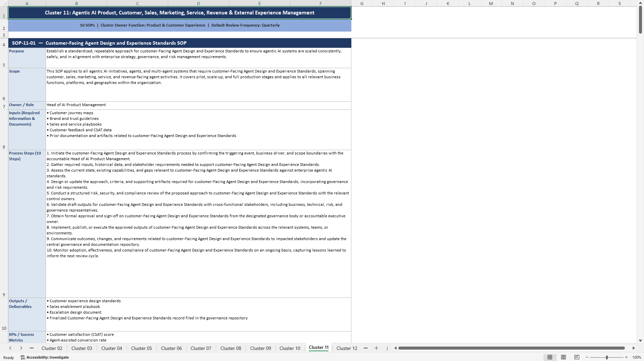Click the Cluster 11 title cell
This screenshot has width=644, height=361.
(180, 13)
